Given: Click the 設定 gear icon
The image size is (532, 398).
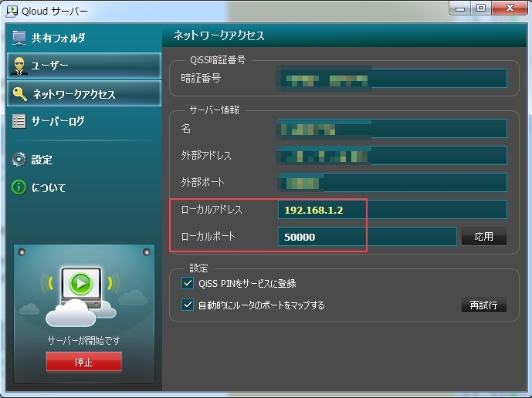Looking at the screenshot, I should 19,160.
